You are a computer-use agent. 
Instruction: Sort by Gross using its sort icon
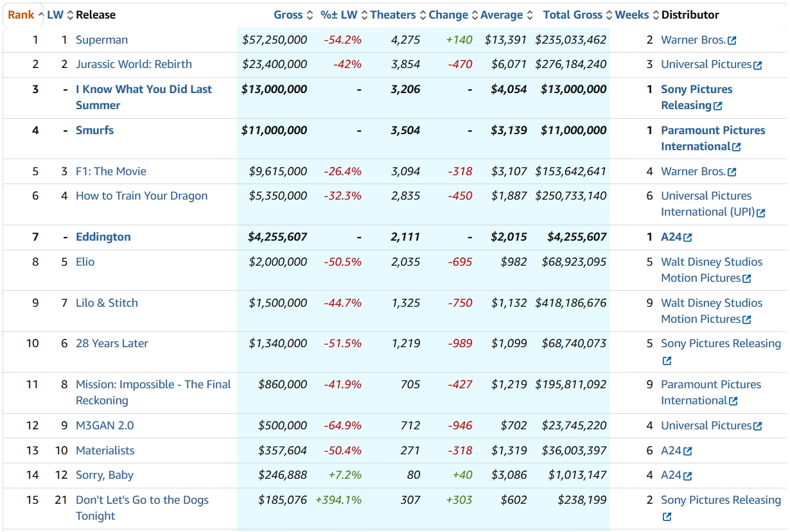(x=310, y=15)
